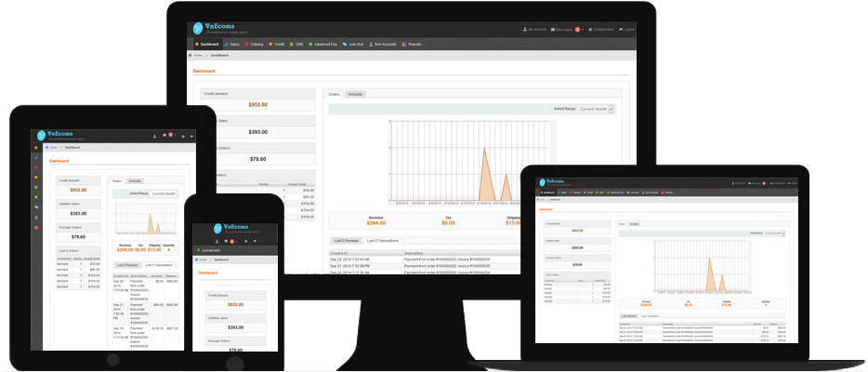Click Home breadcrumb on tablet screen
This screenshot has width=868, height=372.
coord(51,147)
